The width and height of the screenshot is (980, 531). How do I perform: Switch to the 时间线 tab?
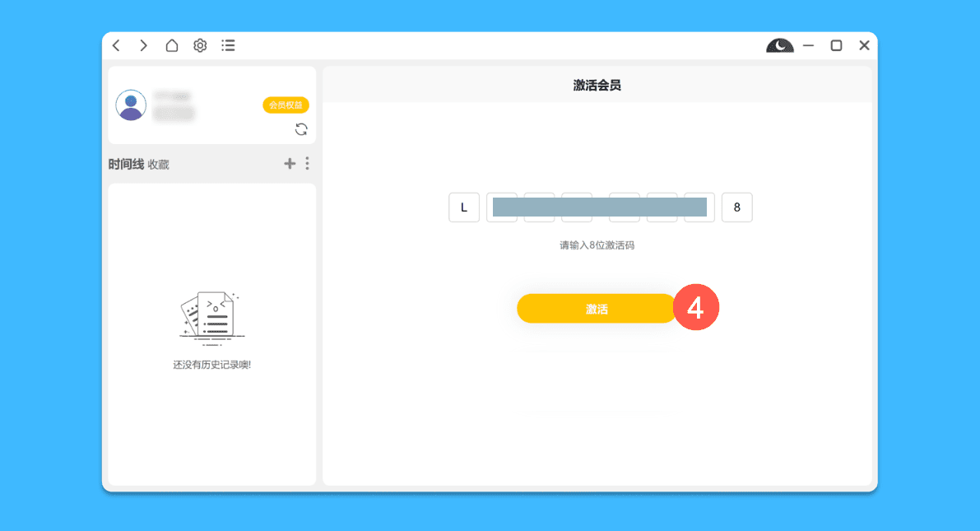[x=126, y=164]
